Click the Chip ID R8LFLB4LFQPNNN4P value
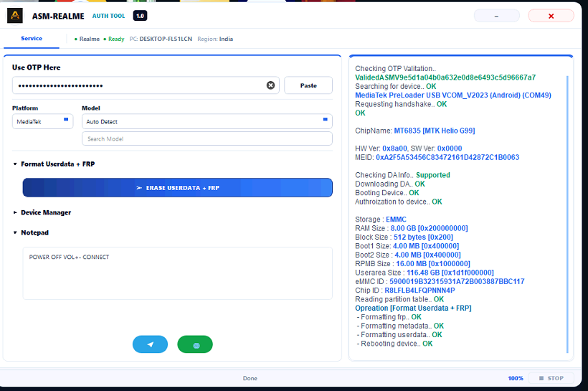Image resolution: width=588 pixels, height=391 pixels. [419, 291]
